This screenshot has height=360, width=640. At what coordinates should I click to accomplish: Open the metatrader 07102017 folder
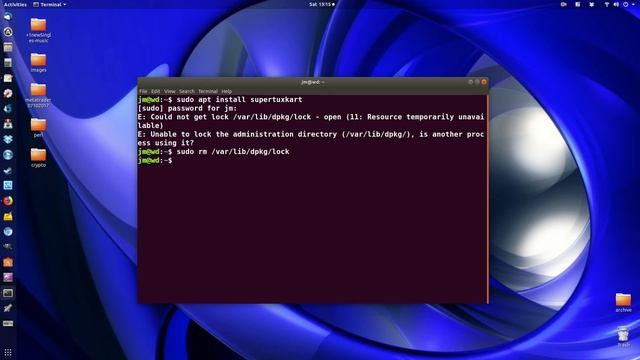38,95
